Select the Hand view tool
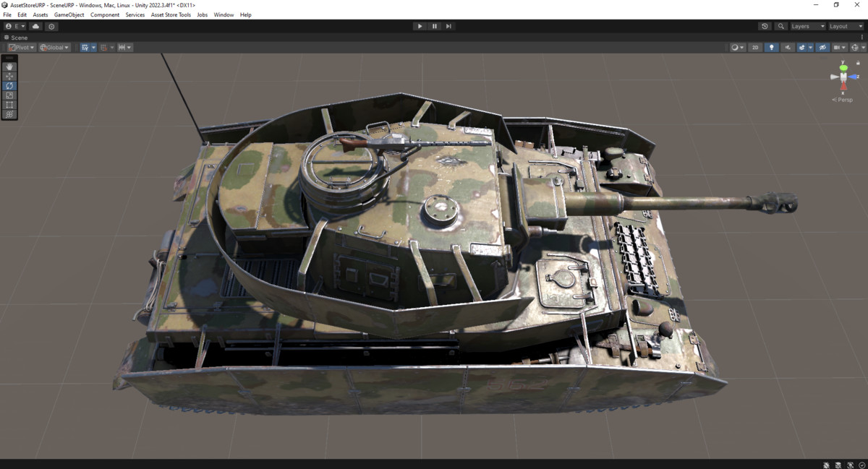Viewport: 868px width, 469px height. [x=9, y=66]
